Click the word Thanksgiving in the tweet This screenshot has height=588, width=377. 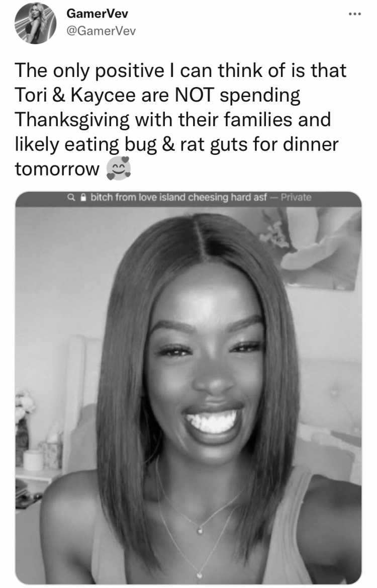[72, 120]
